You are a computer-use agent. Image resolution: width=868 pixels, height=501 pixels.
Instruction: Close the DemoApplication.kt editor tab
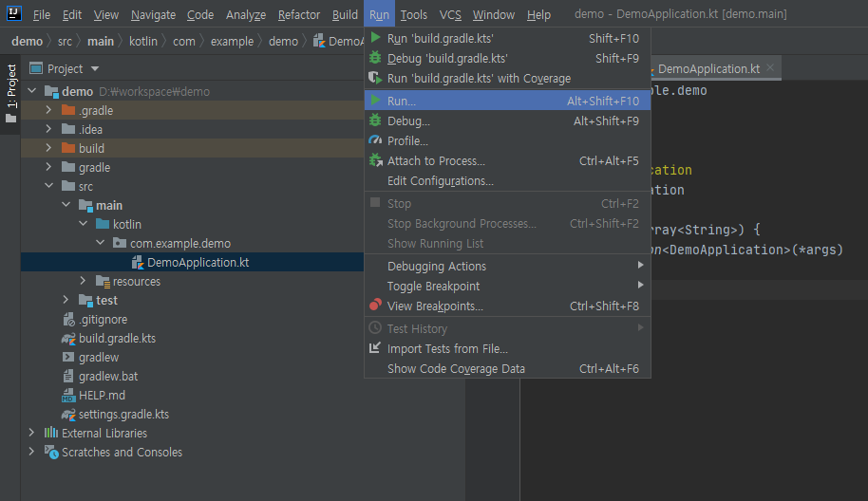coord(770,67)
